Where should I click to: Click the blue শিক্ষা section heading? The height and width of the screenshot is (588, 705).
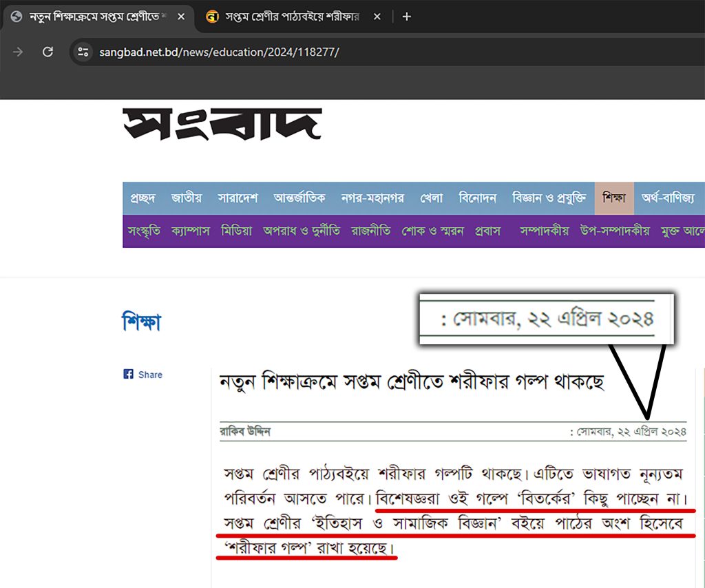coord(141,321)
